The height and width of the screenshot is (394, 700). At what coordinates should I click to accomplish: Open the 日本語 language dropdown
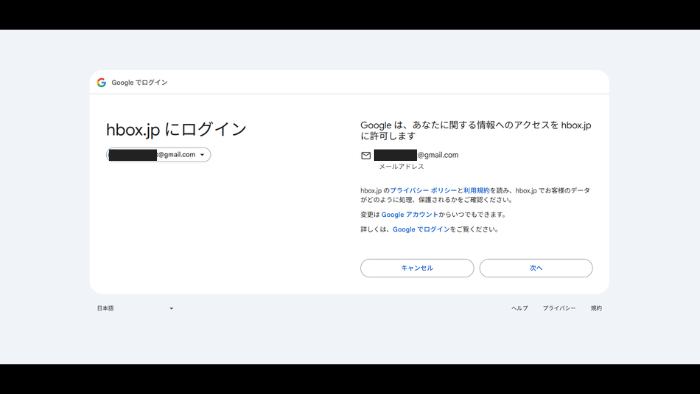[135, 308]
